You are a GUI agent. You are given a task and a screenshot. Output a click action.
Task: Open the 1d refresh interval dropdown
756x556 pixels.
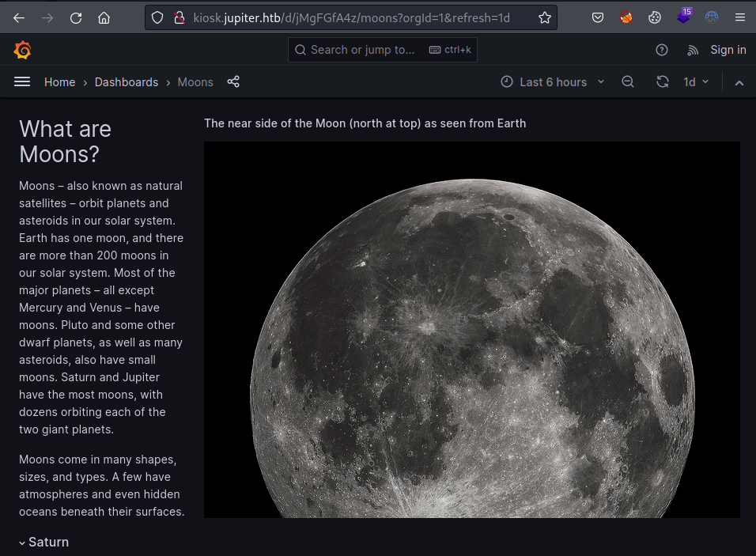coord(696,82)
